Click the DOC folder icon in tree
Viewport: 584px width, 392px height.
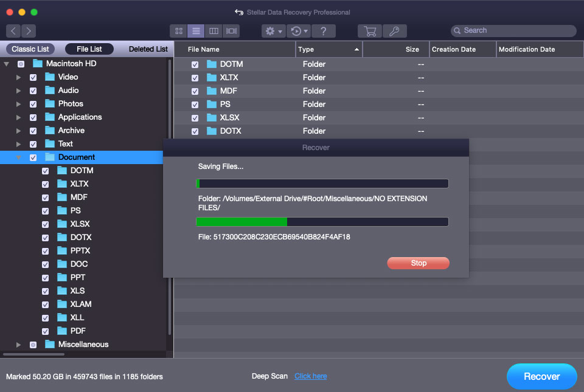pos(62,264)
